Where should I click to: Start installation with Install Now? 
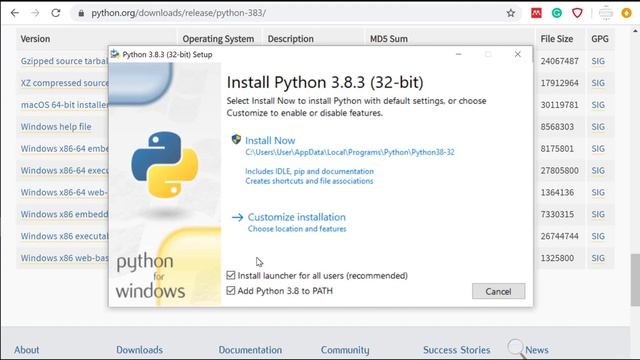point(270,140)
